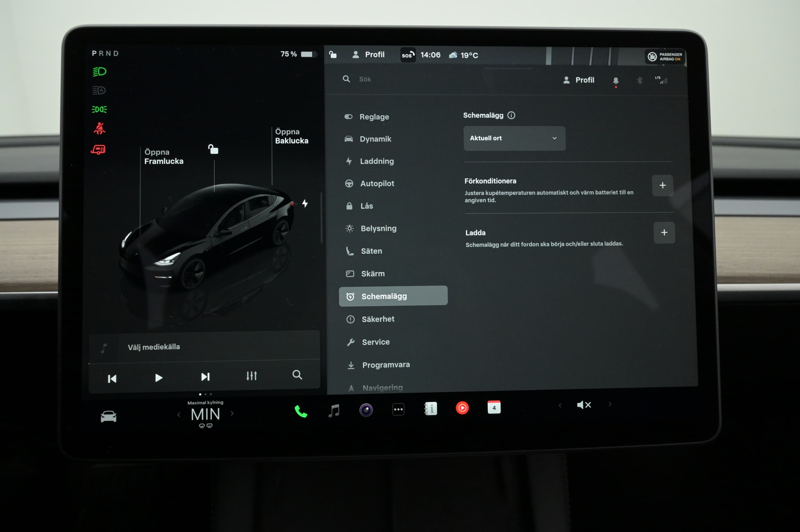The height and width of the screenshot is (532, 800).
Task: Open the three-dots app launcher
Action: tap(398, 409)
